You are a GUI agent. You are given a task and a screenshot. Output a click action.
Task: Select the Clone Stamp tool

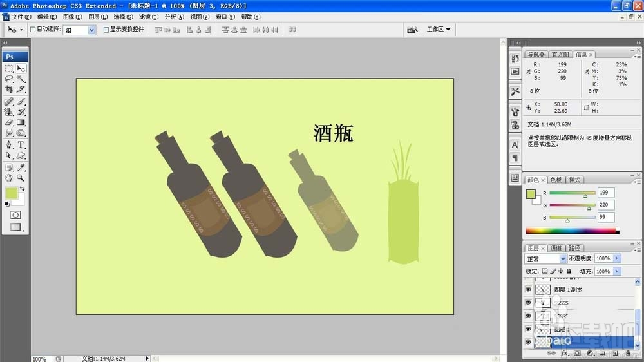point(9,112)
